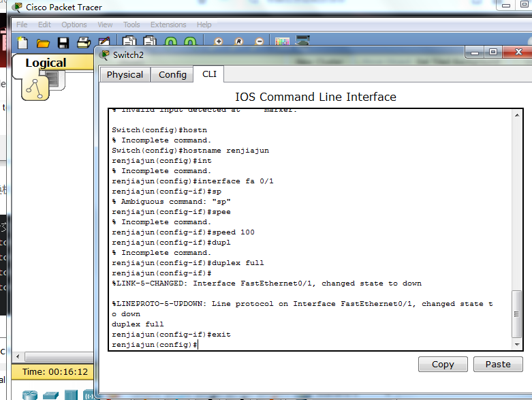Click the Open folder toolbar icon
The height and width of the screenshot is (400, 532).
click(43, 43)
